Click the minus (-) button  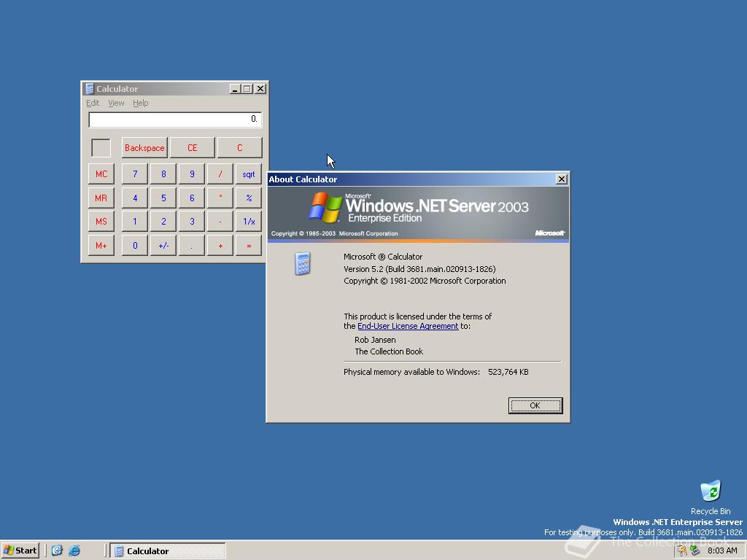220,222
